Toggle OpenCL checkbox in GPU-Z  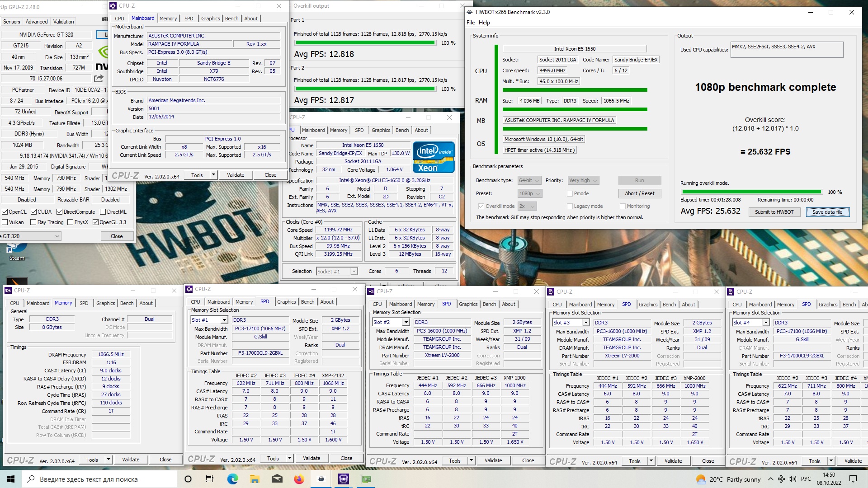(5, 211)
